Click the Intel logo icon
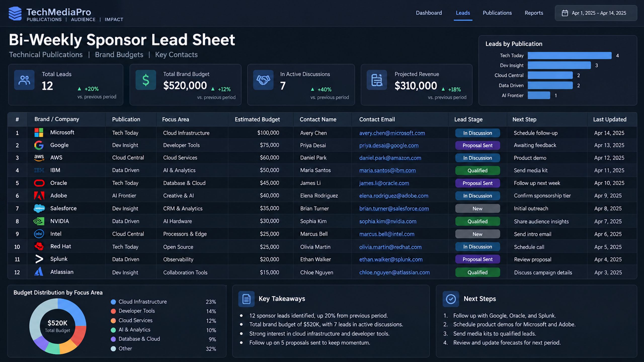The height and width of the screenshot is (362, 644). click(x=39, y=234)
